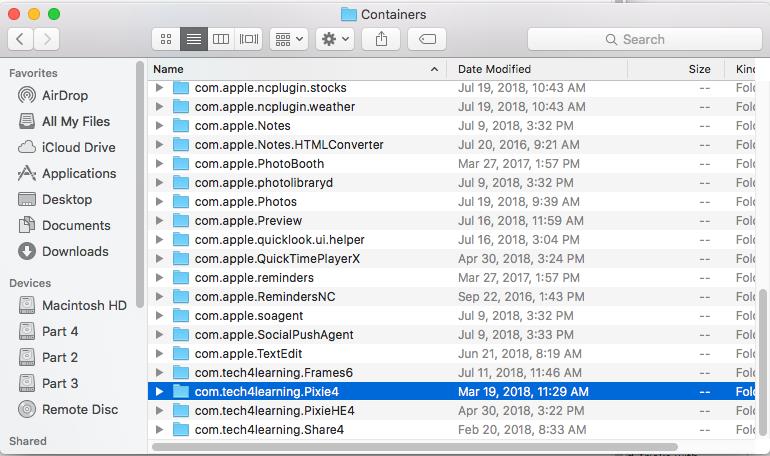Click date Sep 22, 2016, 1:43 PM
The width and height of the screenshot is (770, 456).
tap(521, 296)
